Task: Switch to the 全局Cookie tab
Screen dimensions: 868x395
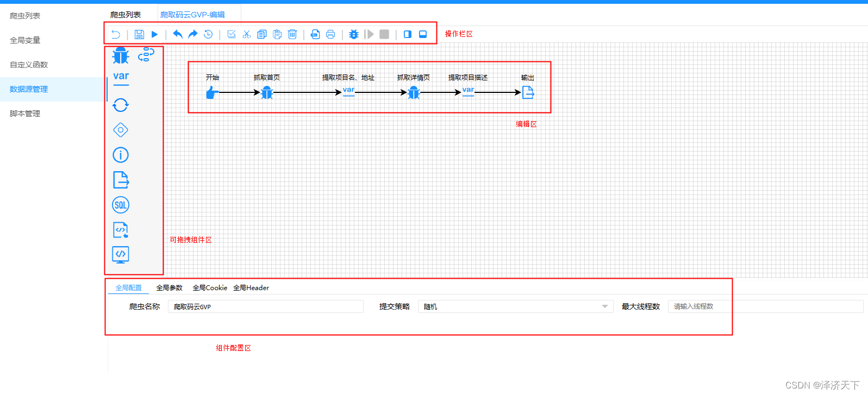Action: click(210, 288)
